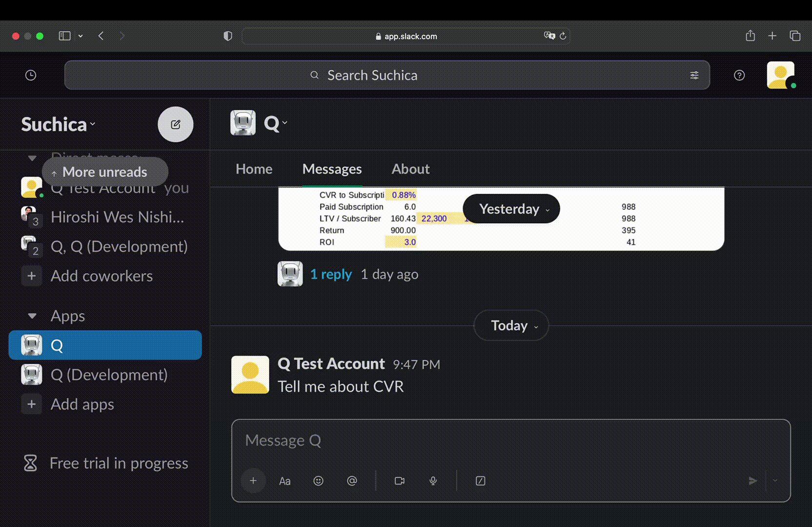Open search filters icon in search bar
Image resolution: width=812 pixels, height=527 pixels.
[694, 75]
